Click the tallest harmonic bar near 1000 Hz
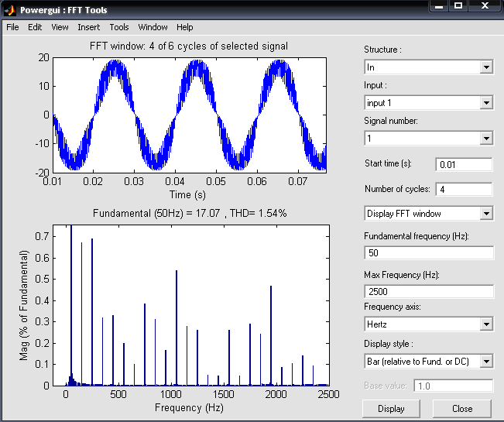Image resolution: width=504 pixels, height=422 pixels. coord(177,328)
